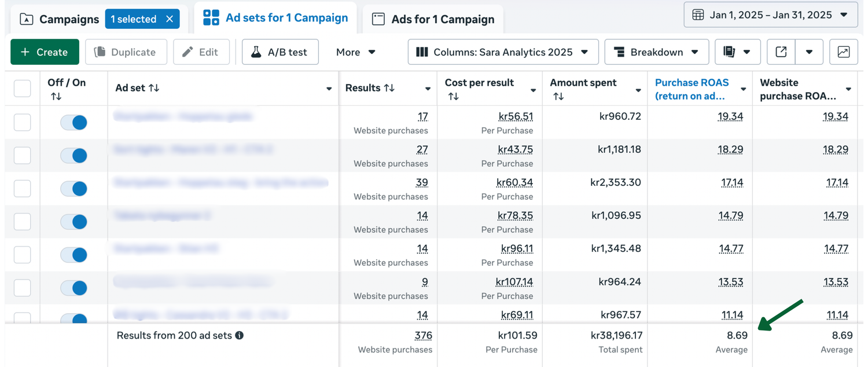
Task: Click the green Create button
Action: pyautogui.click(x=45, y=52)
